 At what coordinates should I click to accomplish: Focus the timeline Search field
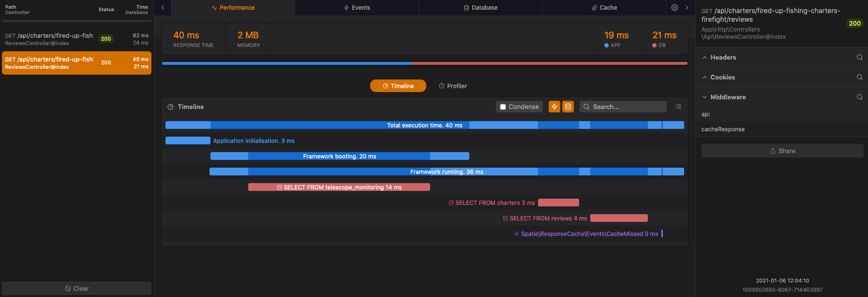coord(623,107)
